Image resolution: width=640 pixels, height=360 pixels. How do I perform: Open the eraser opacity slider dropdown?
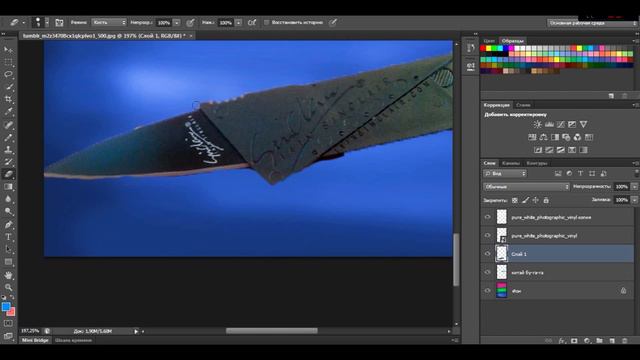point(177,23)
